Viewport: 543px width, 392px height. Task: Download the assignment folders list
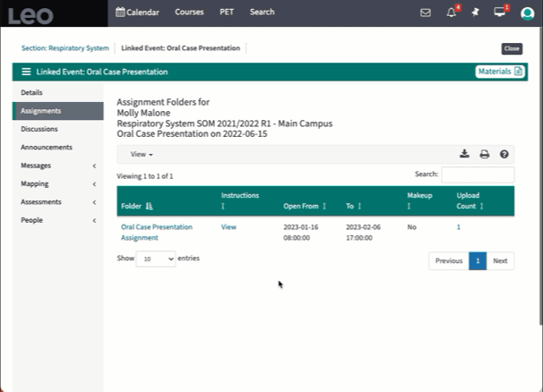click(x=464, y=154)
